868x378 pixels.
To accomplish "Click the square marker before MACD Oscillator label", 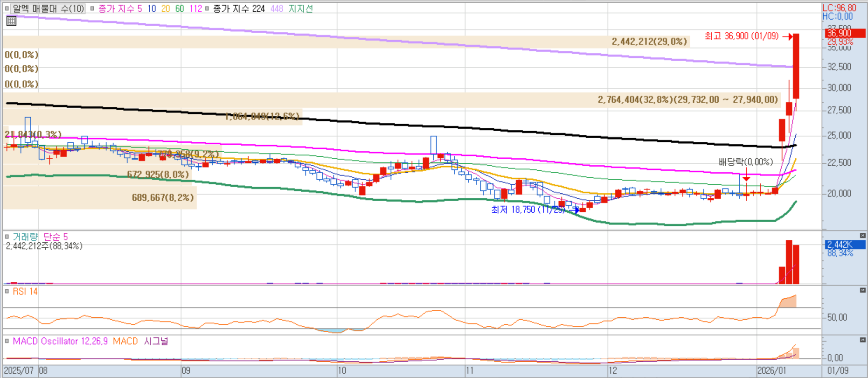I will [x=7, y=341].
